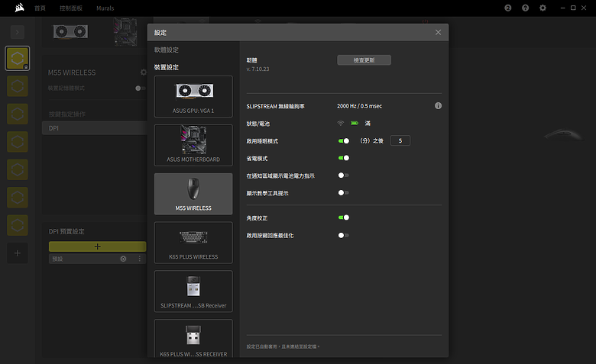
Task: Toggle 角度校正 switch
Action: click(x=344, y=217)
